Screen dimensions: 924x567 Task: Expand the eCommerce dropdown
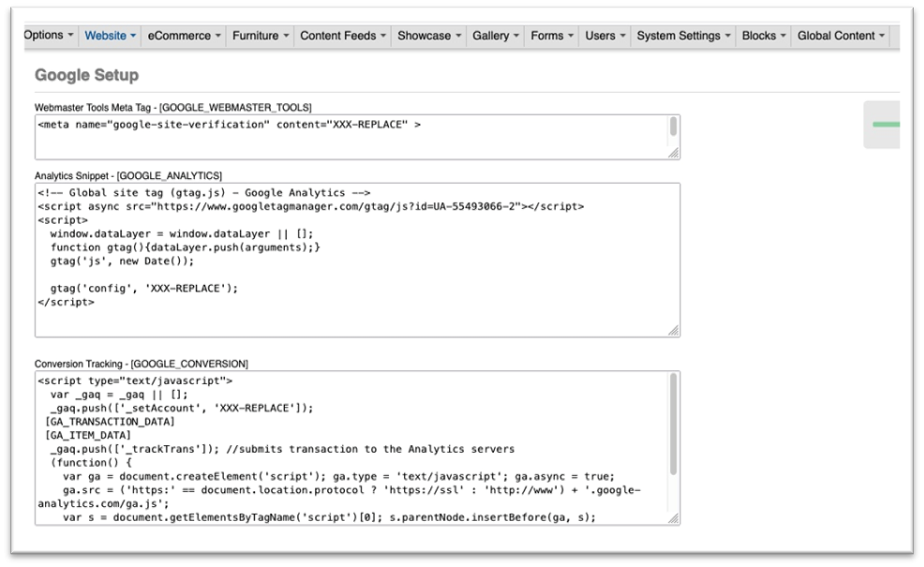coord(183,35)
